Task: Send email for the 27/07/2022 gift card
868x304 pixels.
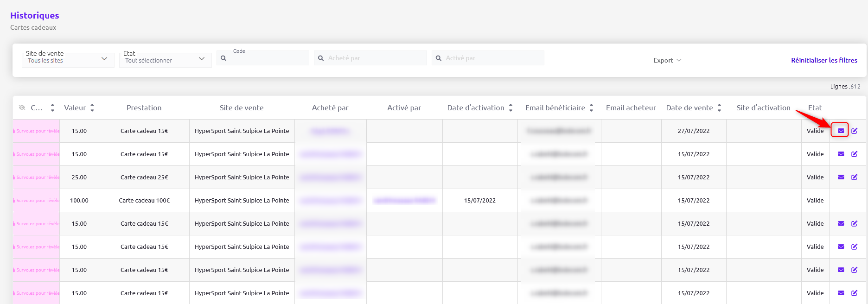Action: coord(841,131)
